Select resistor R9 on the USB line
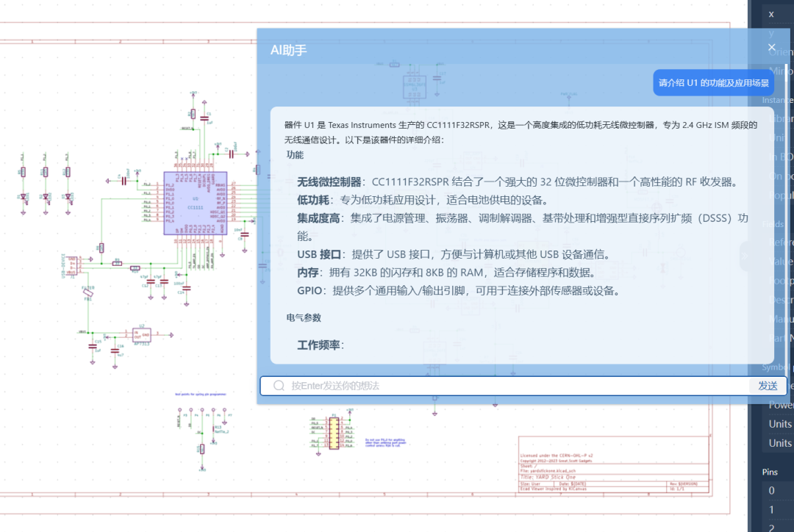 click(x=117, y=264)
